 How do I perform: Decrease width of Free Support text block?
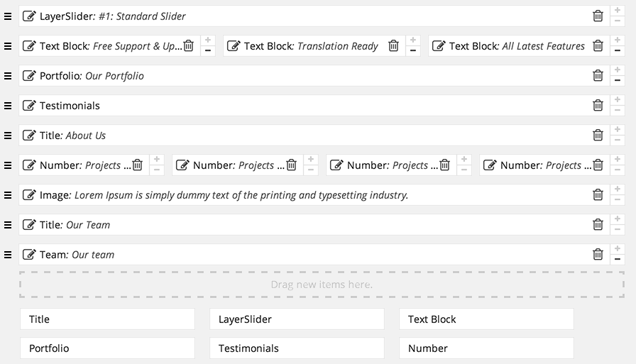[208, 51]
